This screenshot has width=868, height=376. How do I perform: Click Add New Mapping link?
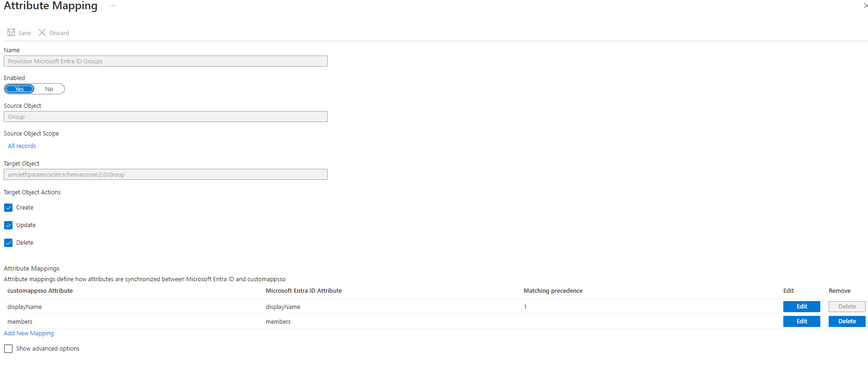point(29,333)
